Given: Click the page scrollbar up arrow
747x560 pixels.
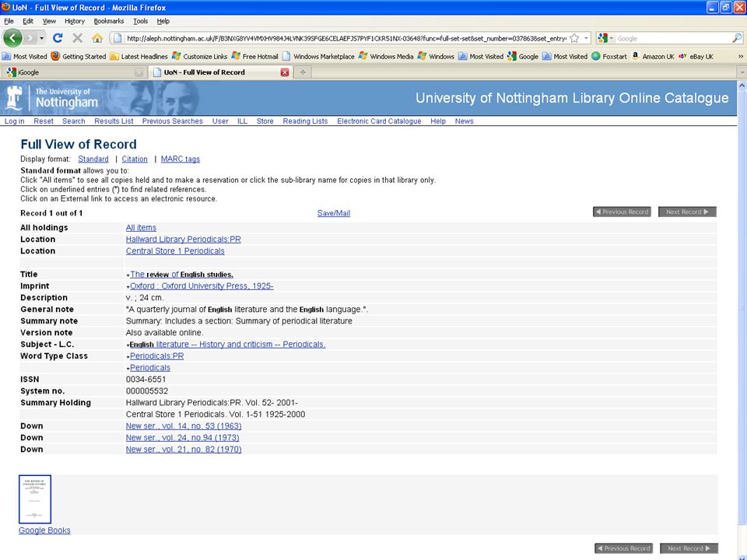Looking at the screenshot, I should point(742,86).
